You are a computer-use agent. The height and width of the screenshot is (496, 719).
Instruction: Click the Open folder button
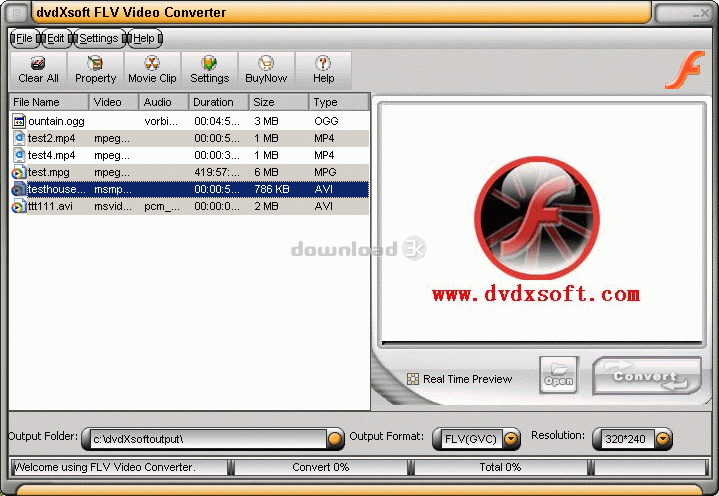[558, 375]
